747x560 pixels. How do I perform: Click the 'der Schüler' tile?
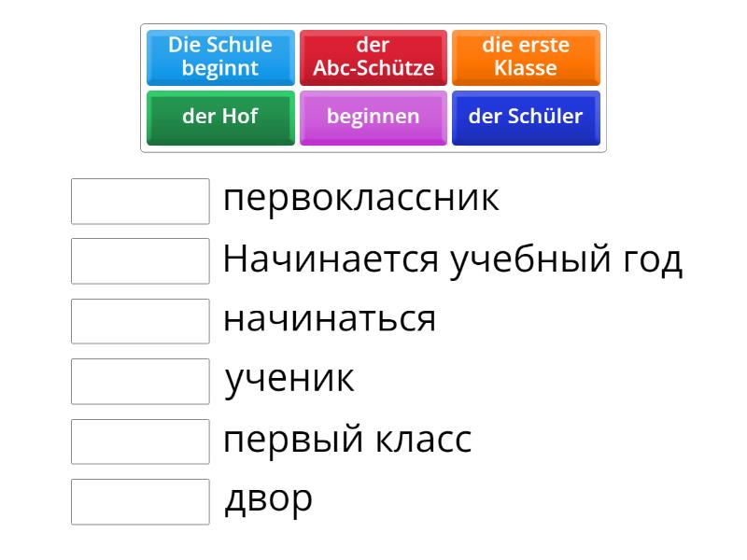point(526,117)
